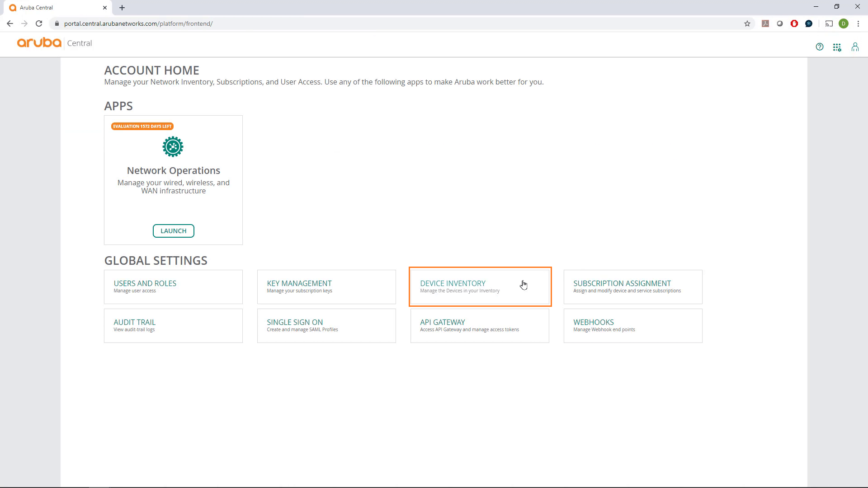The image size is (868, 488).
Task: Open the Audit Trail logs
Action: (173, 325)
